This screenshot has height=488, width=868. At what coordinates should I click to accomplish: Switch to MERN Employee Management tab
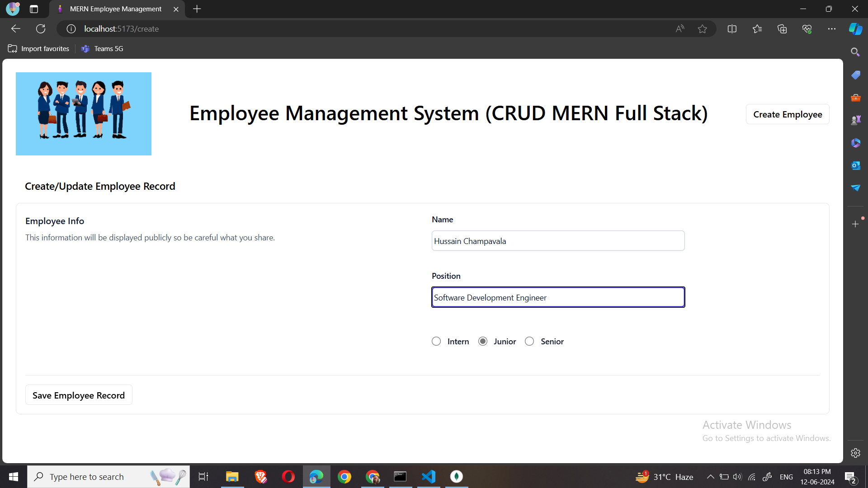click(115, 9)
